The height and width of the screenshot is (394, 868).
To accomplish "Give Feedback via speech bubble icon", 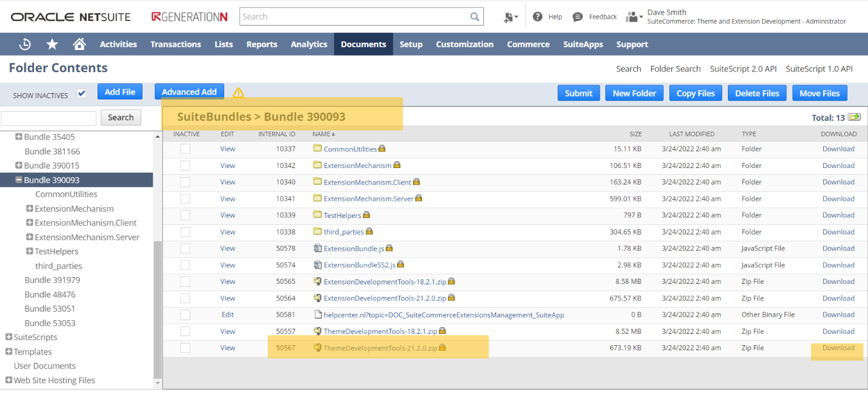I will point(578,16).
